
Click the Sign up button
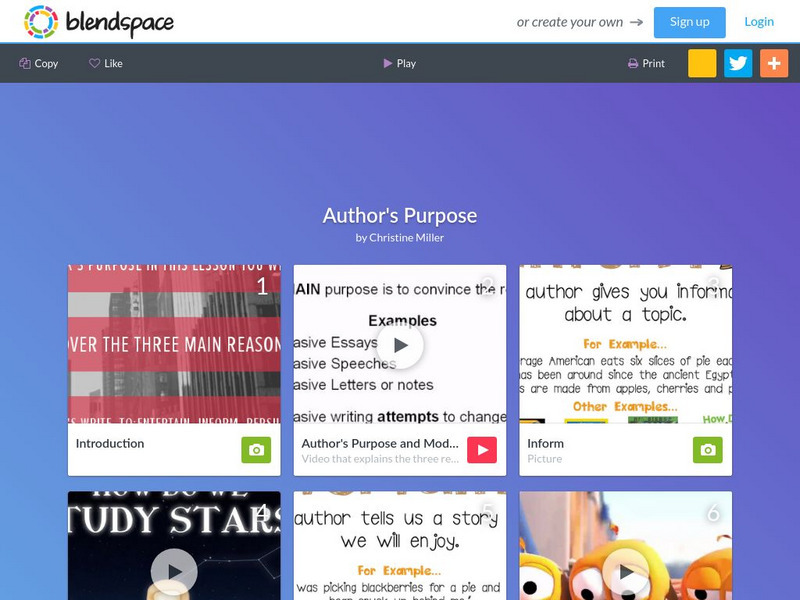(x=689, y=22)
